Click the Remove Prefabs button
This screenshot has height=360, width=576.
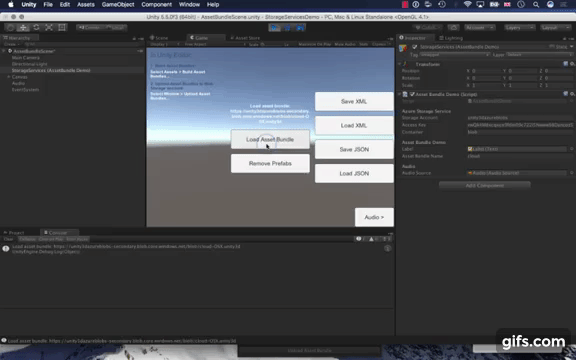coord(270,163)
